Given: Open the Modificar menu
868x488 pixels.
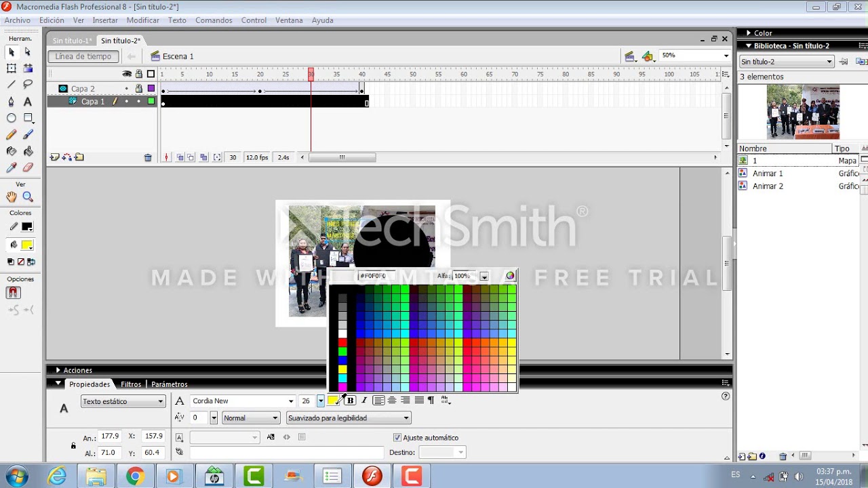Looking at the screenshot, I should coord(143,20).
